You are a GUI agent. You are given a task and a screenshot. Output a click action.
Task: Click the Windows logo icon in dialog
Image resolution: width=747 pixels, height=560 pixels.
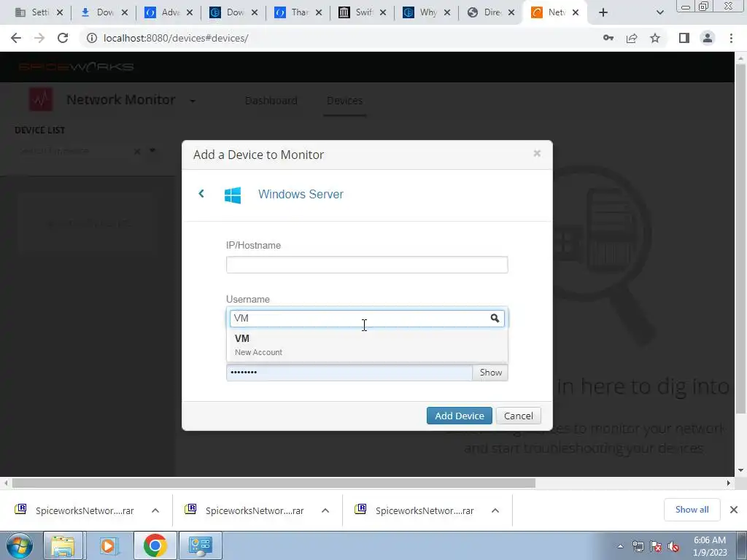coord(233,195)
